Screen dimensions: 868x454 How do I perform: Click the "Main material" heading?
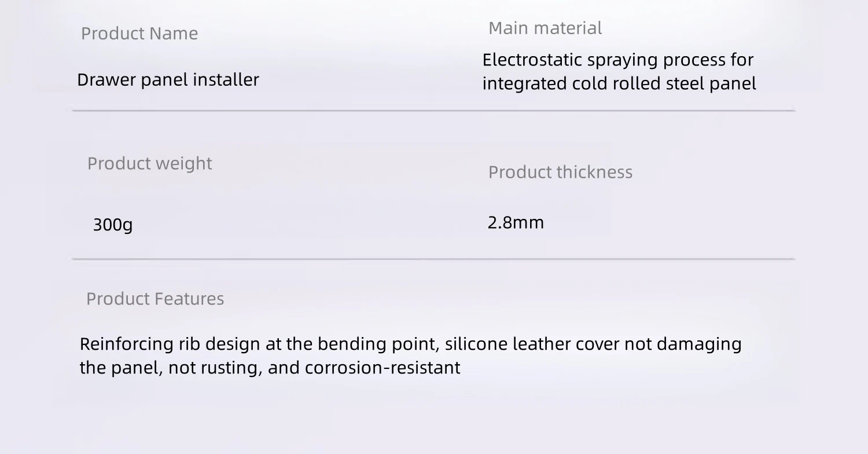tap(545, 28)
